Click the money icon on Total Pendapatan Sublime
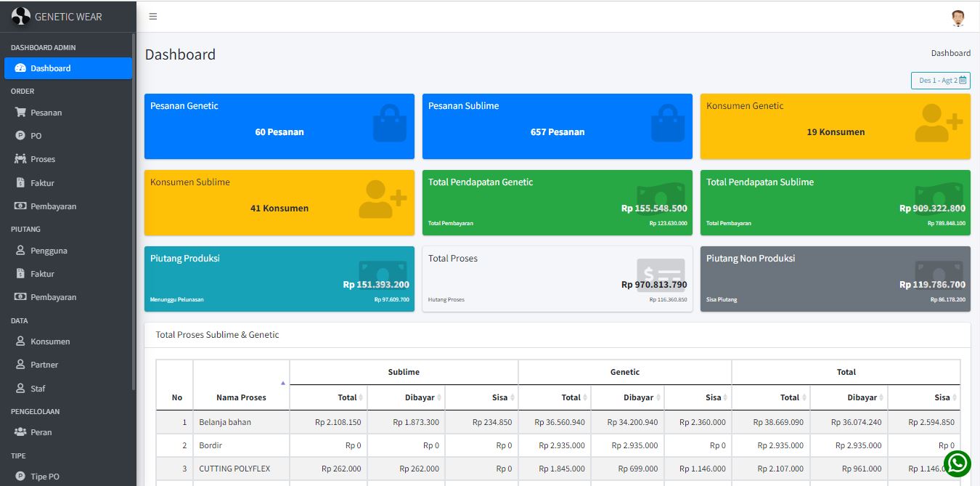 coord(939,198)
